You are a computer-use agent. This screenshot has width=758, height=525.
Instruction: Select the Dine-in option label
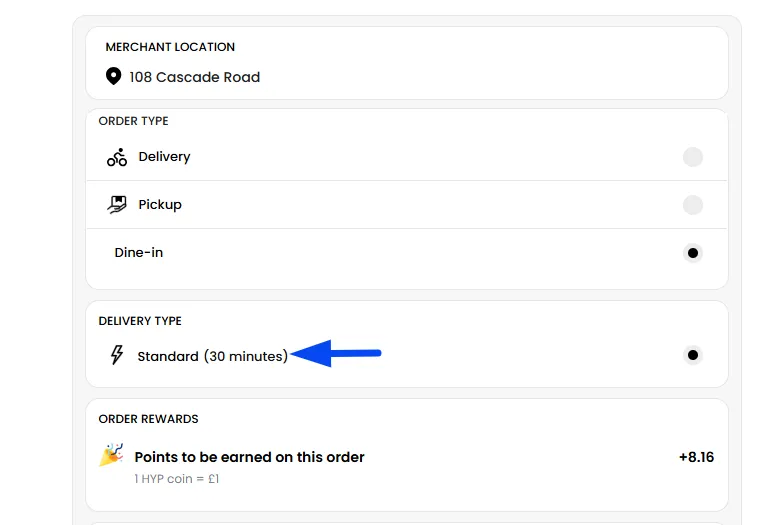pos(139,253)
